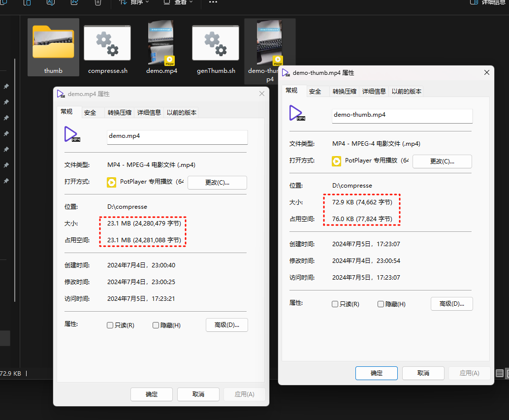This screenshot has height=420, width=509.
Task: Open 转换压缩 tab in demo.mp4 properties
Action: pos(120,113)
